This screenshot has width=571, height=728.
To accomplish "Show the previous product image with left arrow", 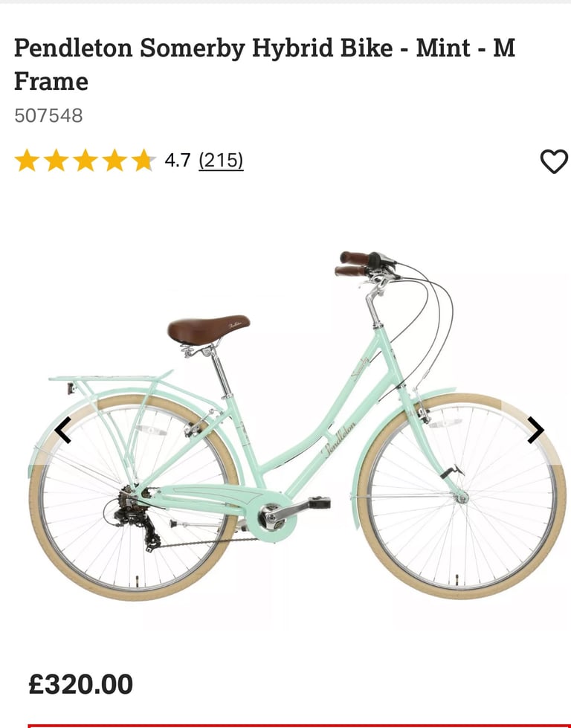I will point(63,430).
